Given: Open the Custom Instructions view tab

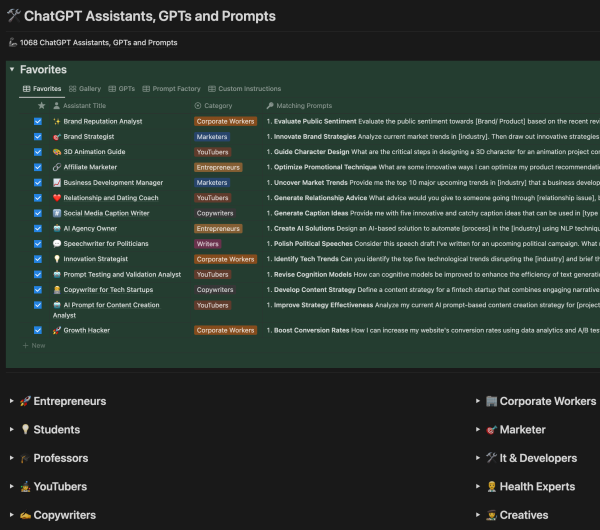Looking at the screenshot, I should point(245,89).
